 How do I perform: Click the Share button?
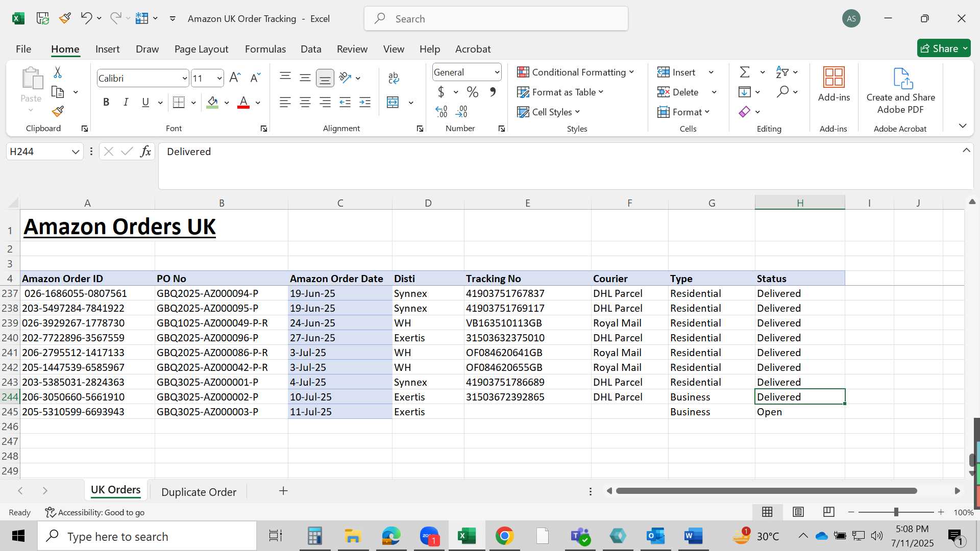(944, 48)
